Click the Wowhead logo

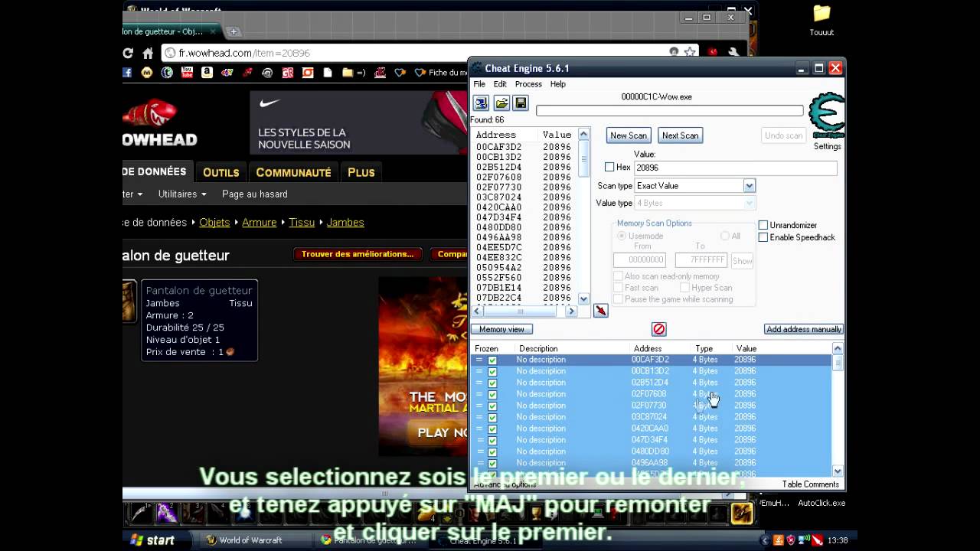coord(160,122)
